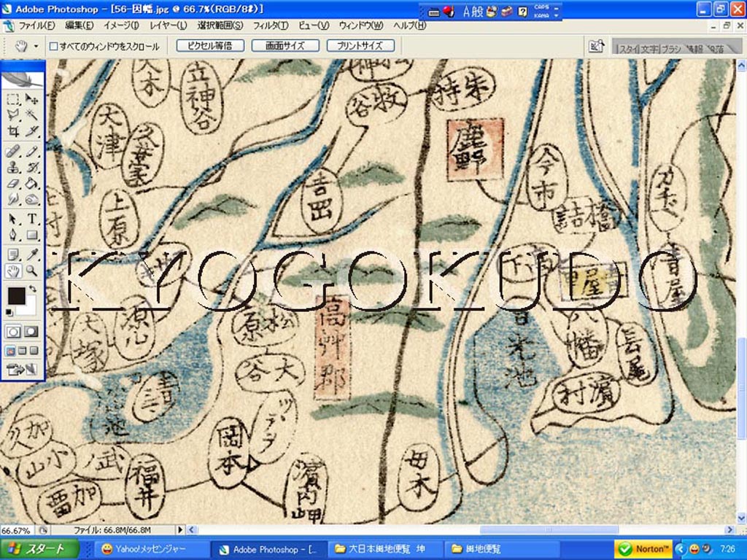Select the Zoom magnifier tool

click(x=32, y=271)
